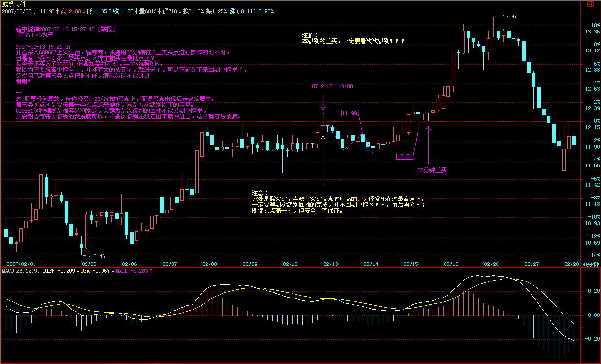This screenshot has width=601, height=364.
Task: Click the 13.47 high price marker
Action: 509,17
